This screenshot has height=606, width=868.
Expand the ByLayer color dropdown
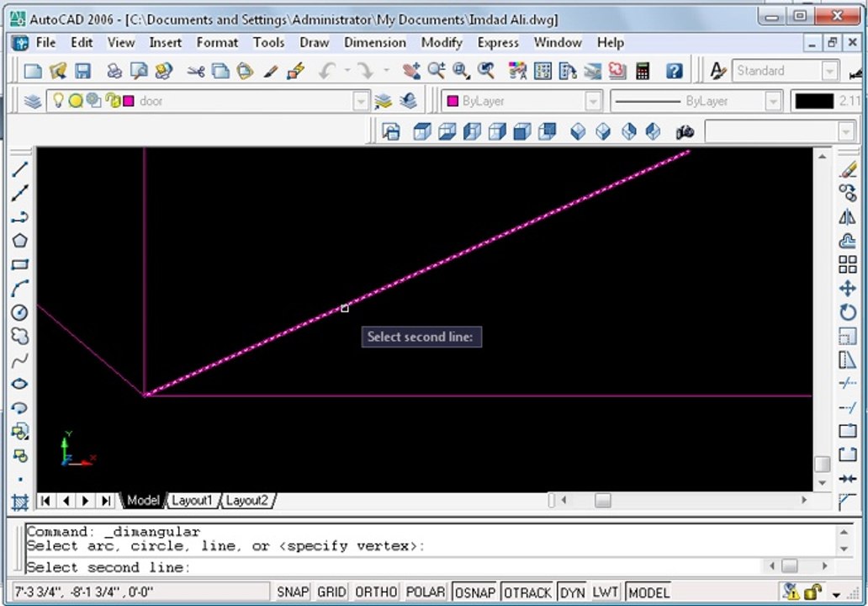[593, 101]
